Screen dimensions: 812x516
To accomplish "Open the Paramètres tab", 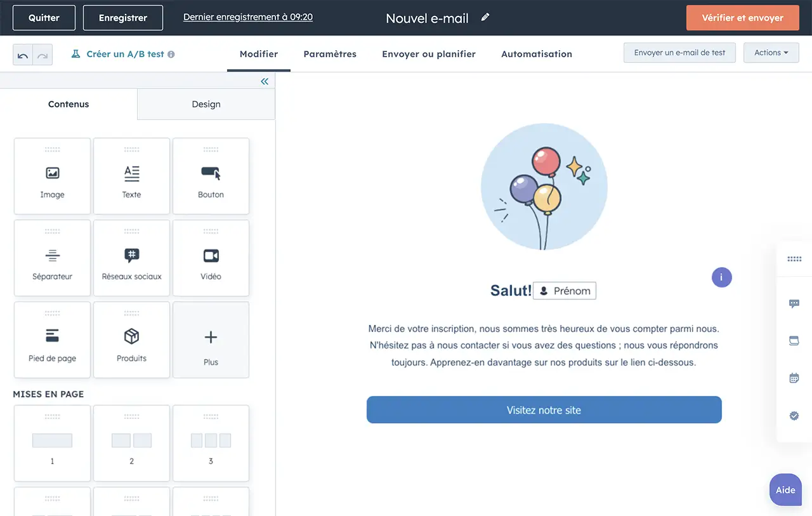I will (x=330, y=54).
